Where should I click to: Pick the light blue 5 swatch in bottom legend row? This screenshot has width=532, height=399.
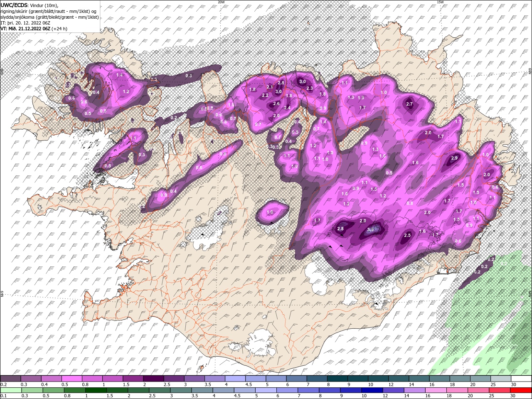[266, 390]
